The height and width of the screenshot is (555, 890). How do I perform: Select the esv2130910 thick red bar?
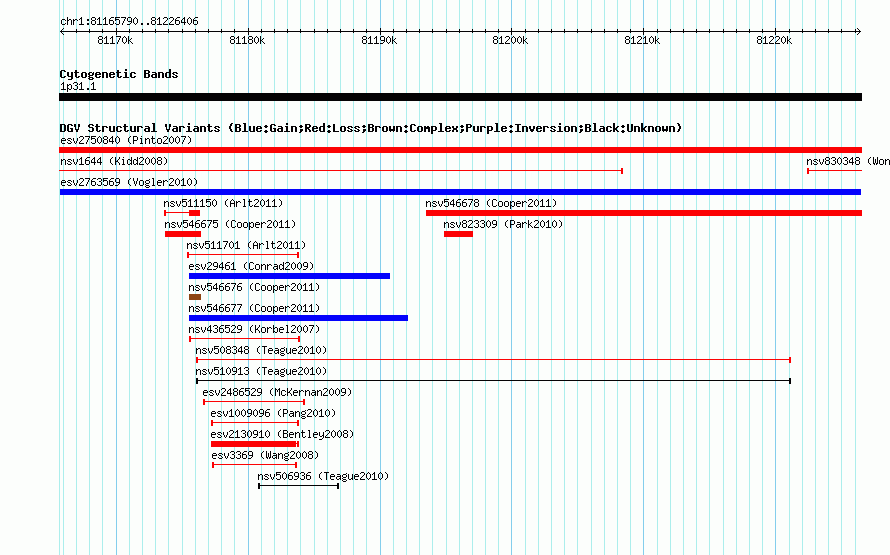point(254,444)
